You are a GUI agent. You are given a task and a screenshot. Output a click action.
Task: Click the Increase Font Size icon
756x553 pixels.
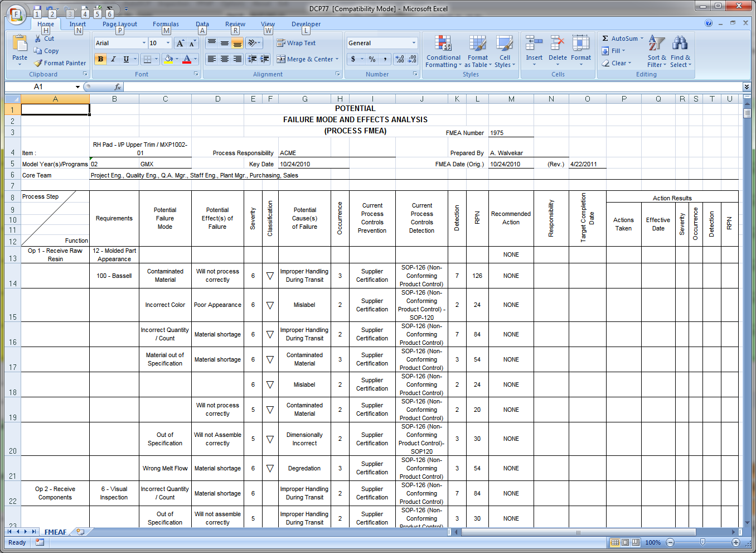[x=180, y=43]
